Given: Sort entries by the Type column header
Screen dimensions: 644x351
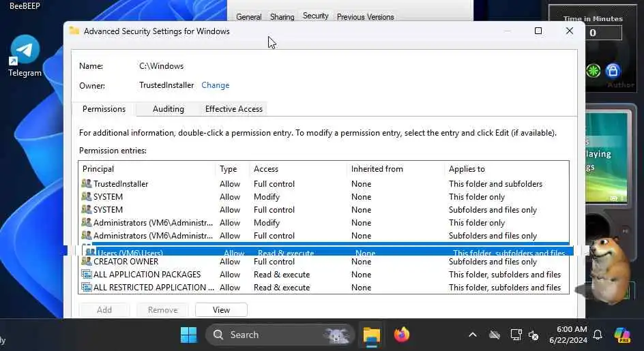Looking at the screenshot, I should [232, 169].
